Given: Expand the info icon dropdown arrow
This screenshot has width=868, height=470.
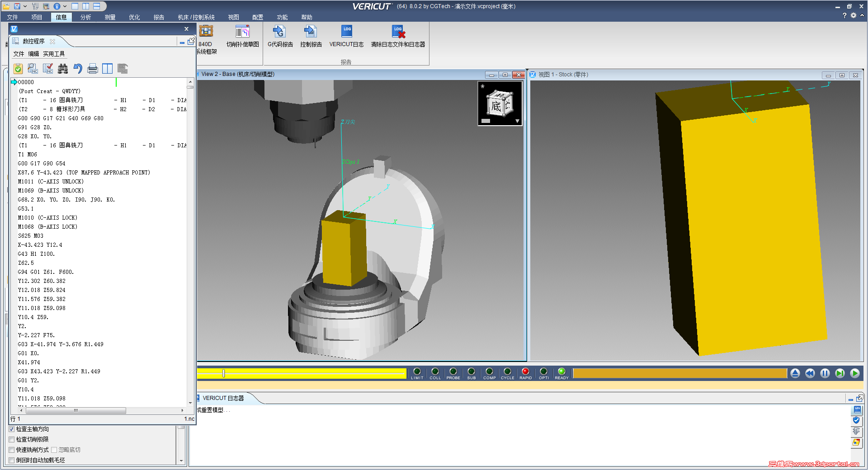Looking at the screenshot, I should pyautogui.click(x=65, y=6).
